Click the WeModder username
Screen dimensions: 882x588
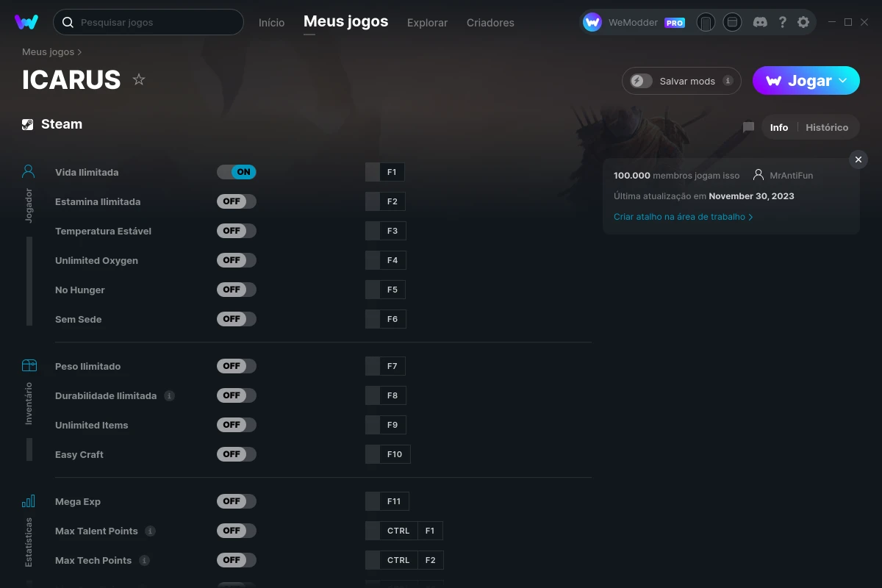tap(633, 23)
